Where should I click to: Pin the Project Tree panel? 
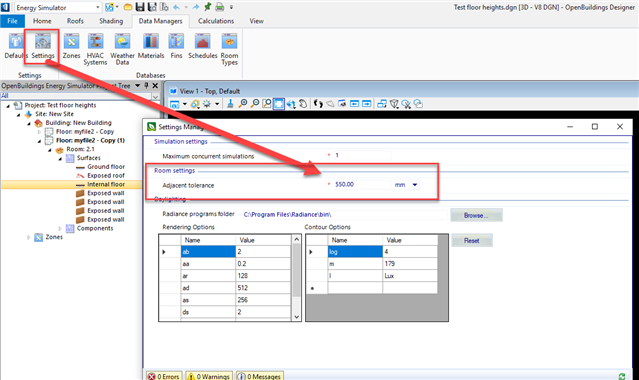[146, 86]
